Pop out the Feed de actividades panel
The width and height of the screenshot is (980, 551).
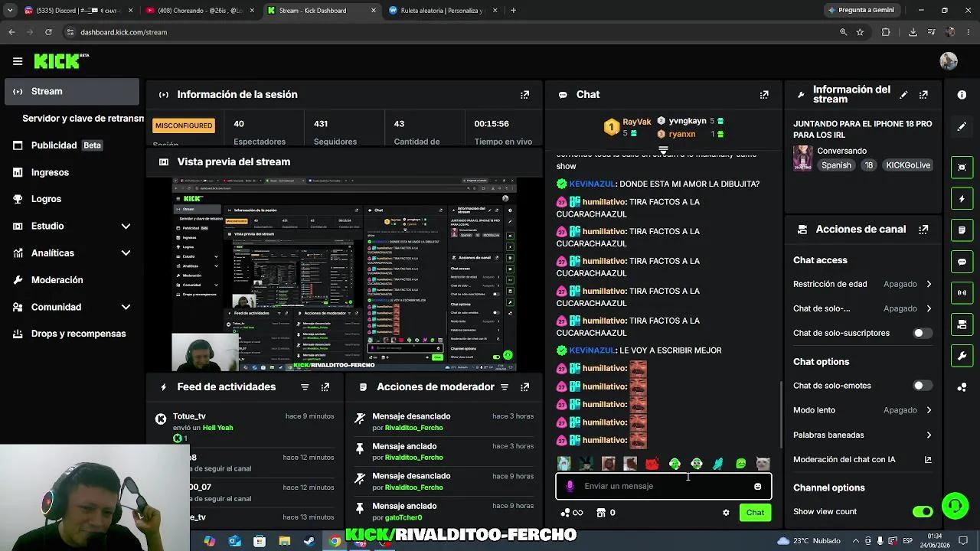tap(325, 387)
